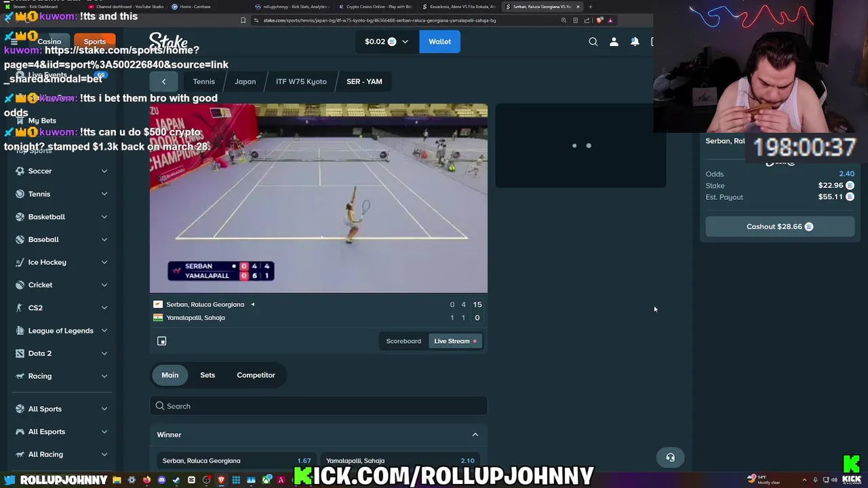The width and height of the screenshot is (868, 488).
Task: Click the browser address bar URL
Action: pos(380,20)
